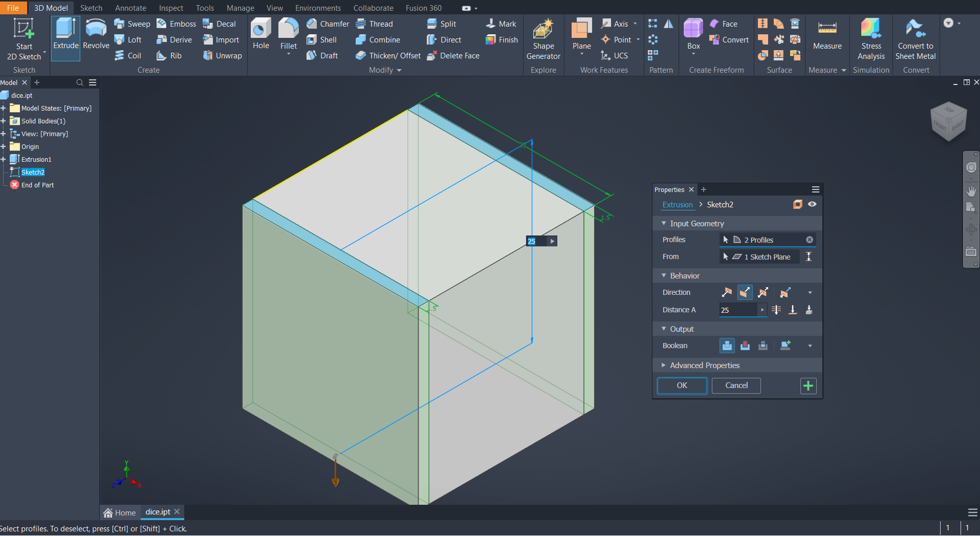Set direction to Flipped

click(745, 292)
